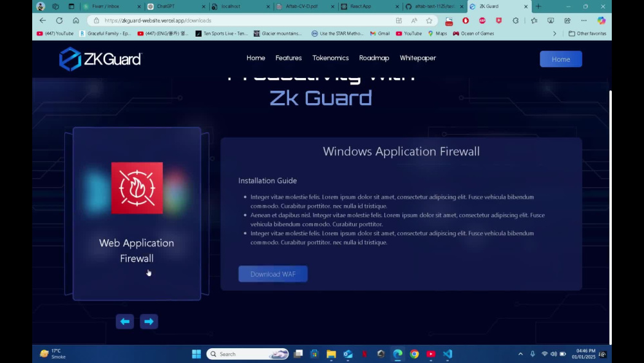Click the ABP adblock extension icon

click(482, 21)
